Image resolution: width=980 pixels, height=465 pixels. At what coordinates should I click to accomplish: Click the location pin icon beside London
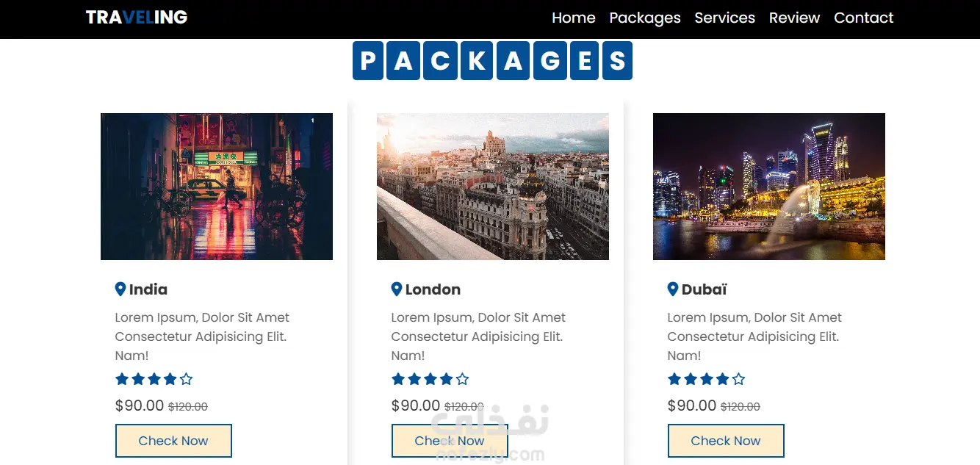pos(397,289)
